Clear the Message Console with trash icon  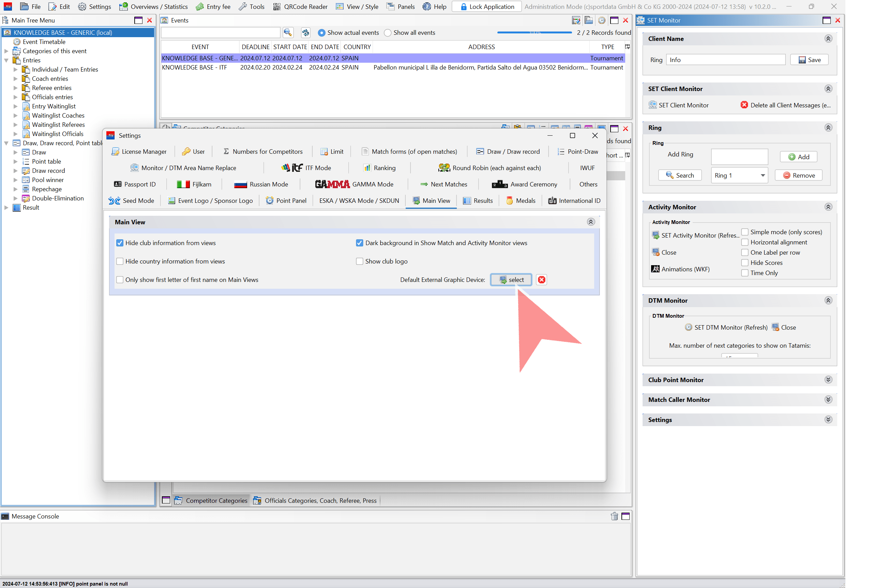coord(614,516)
